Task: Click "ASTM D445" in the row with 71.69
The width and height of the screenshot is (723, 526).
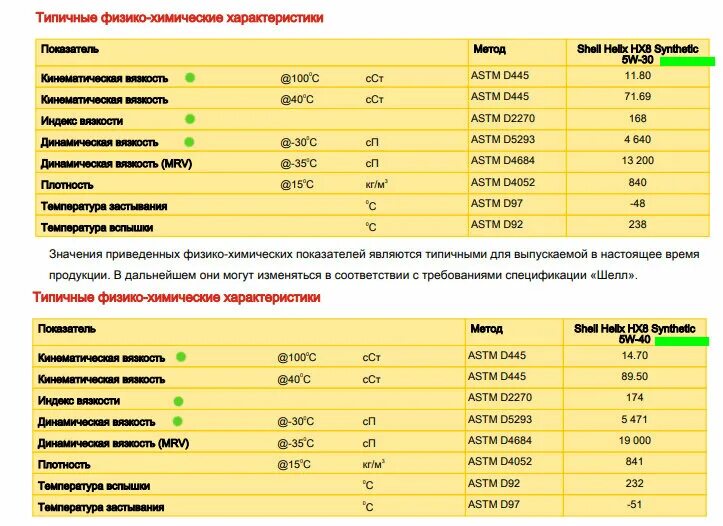Action: coord(500,97)
